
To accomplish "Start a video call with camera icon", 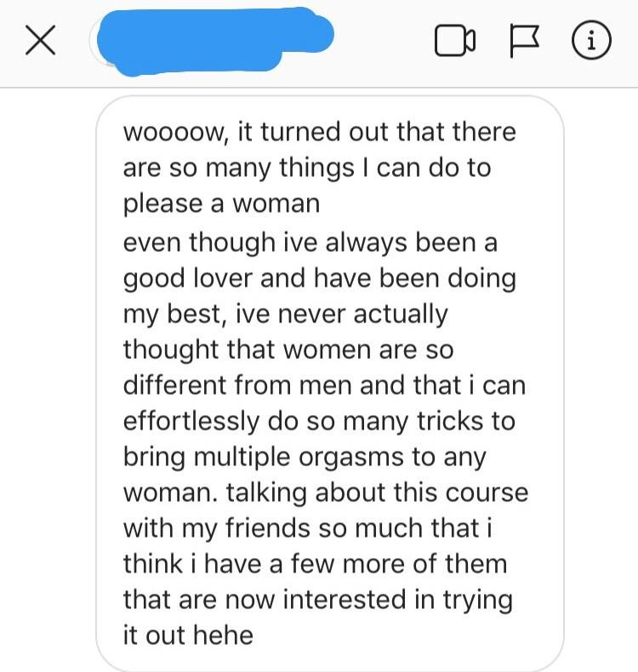I will coord(454,41).
